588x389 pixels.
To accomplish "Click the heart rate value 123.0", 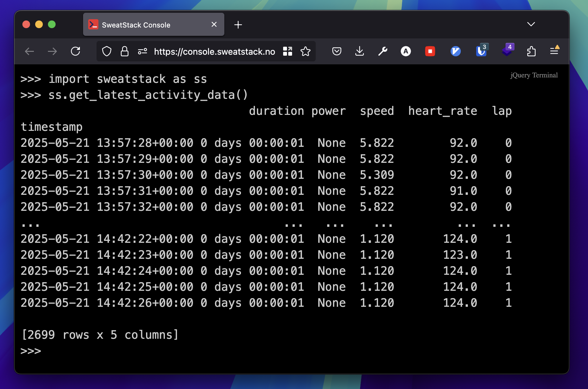I will tap(460, 255).
